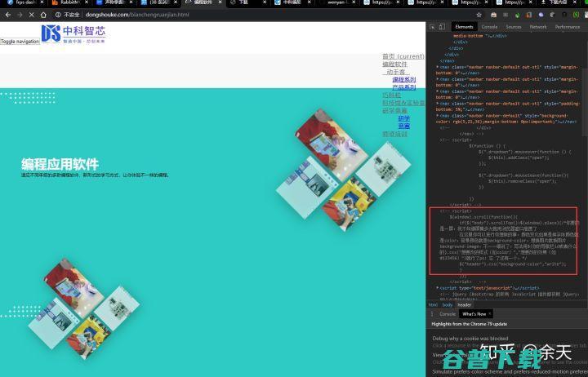Select html in the DOM breadcrumb
Viewport: 588px width, 377px height.
point(433,305)
